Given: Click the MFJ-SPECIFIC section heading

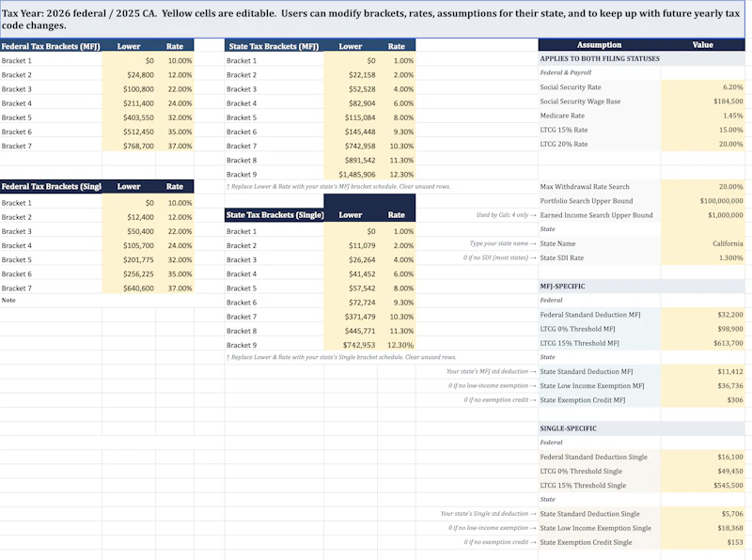Looking at the screenshot, I should [562, 287].
